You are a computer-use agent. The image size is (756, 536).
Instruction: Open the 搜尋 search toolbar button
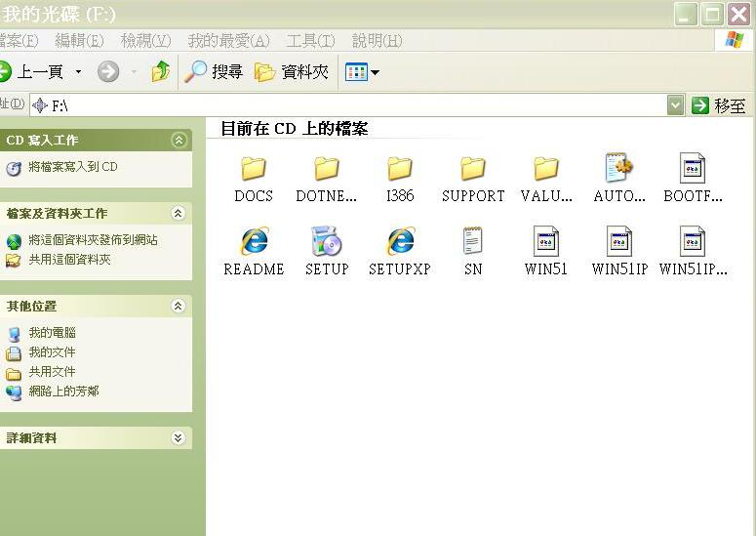[x=215, y=71]
